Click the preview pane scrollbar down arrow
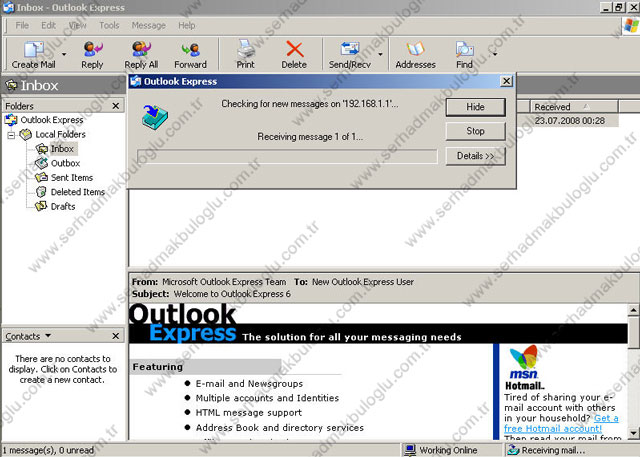 633,433
